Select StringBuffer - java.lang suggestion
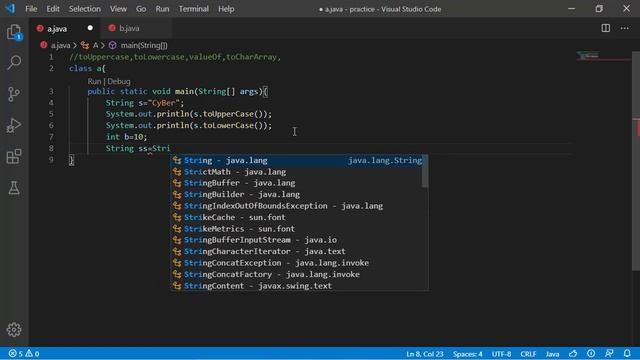The height and width of the screenshot is (360, 640). coord(297,183)
